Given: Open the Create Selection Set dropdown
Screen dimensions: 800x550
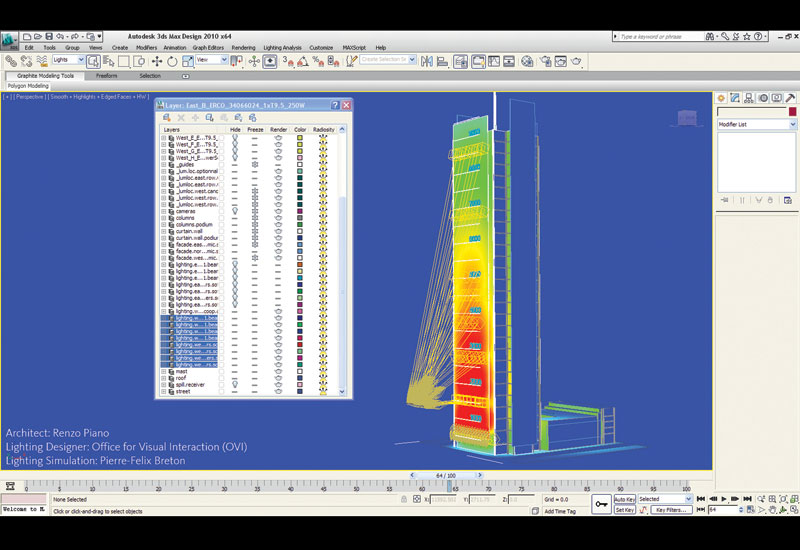Looking at the screenshot, I should [388, 59].
